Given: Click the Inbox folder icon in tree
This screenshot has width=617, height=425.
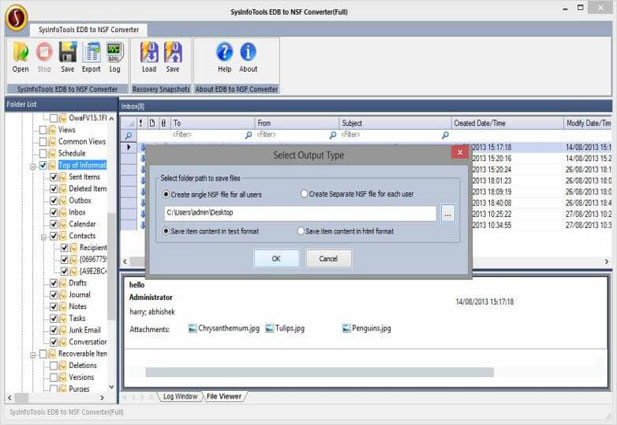Looking at the screenshot, I should click(x=63, y=212).
